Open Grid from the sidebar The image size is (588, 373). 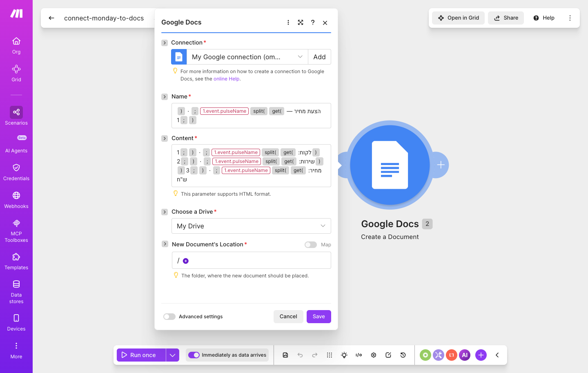point(16,73)
